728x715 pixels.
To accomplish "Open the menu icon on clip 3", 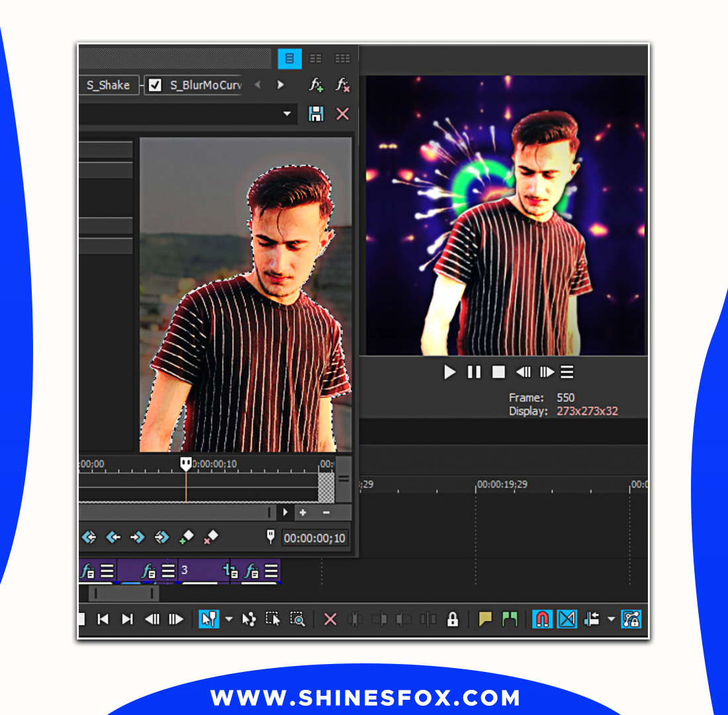I will pyautogui.click(x=271, y=571).
